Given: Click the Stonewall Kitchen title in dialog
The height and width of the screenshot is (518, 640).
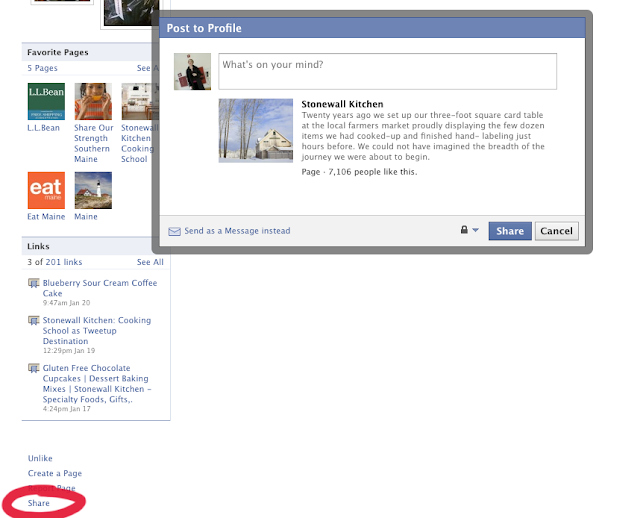Looking at the screenshot, I should click(x=342, y=104).
